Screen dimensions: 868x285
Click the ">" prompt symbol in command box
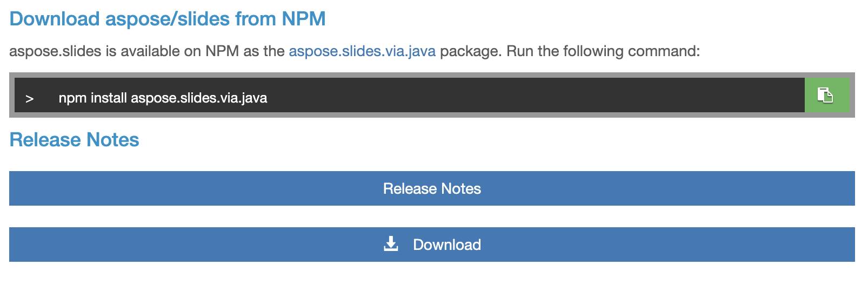pyautogui.click(x=30, y=98)
